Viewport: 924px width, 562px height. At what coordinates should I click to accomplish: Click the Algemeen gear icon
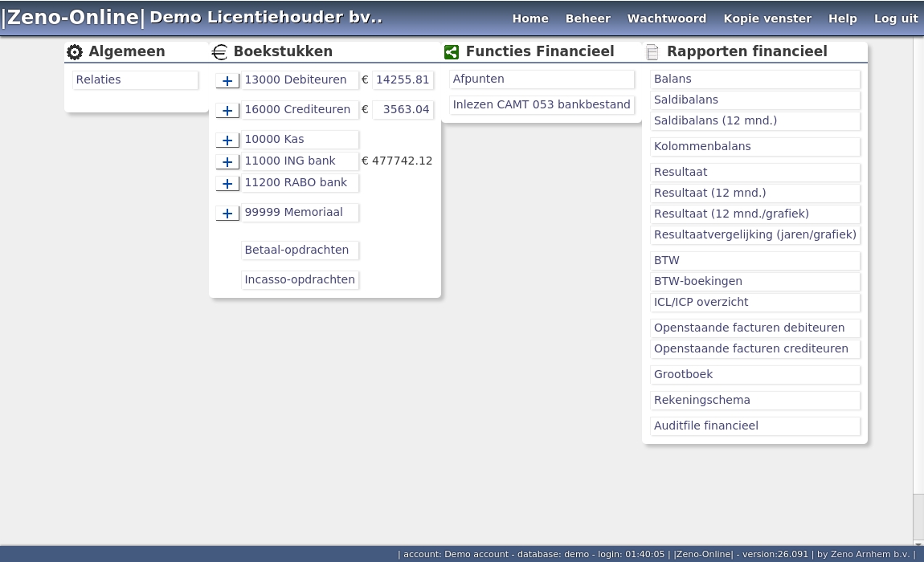[x=75, y=52]
